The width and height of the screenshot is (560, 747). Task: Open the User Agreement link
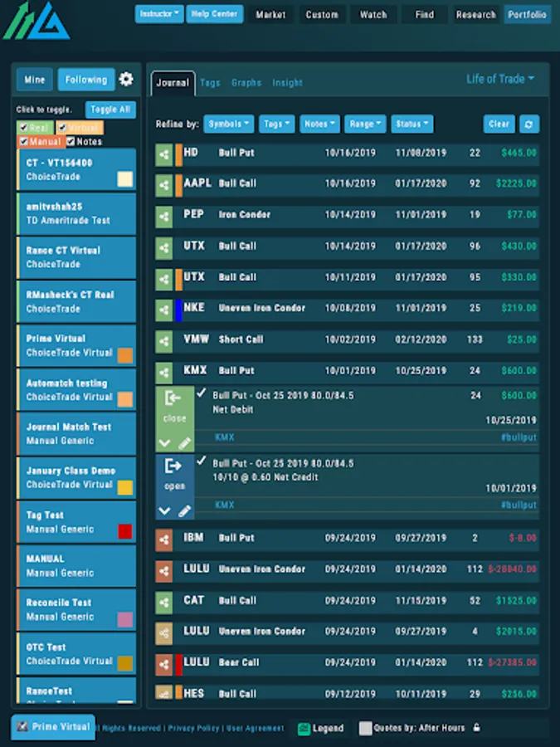point(255,728)
